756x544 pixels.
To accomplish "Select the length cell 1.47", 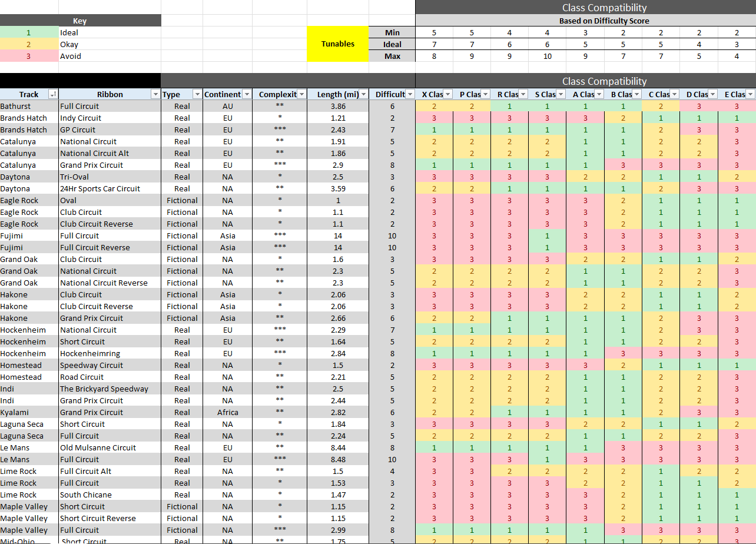I will coord(338,495).
